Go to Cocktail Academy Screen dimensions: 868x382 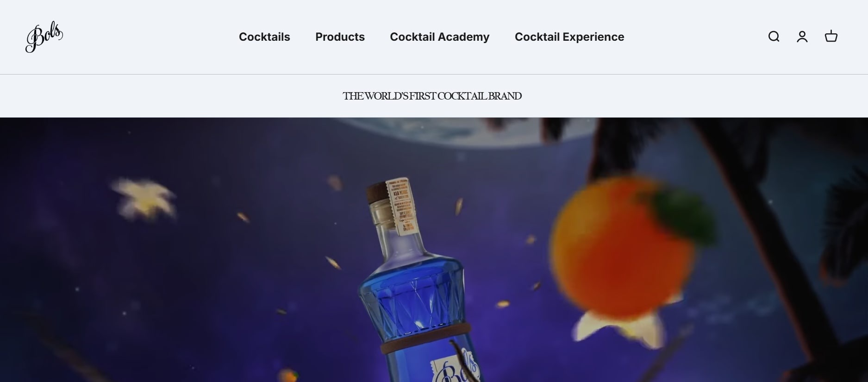click(x=439, y=37)
